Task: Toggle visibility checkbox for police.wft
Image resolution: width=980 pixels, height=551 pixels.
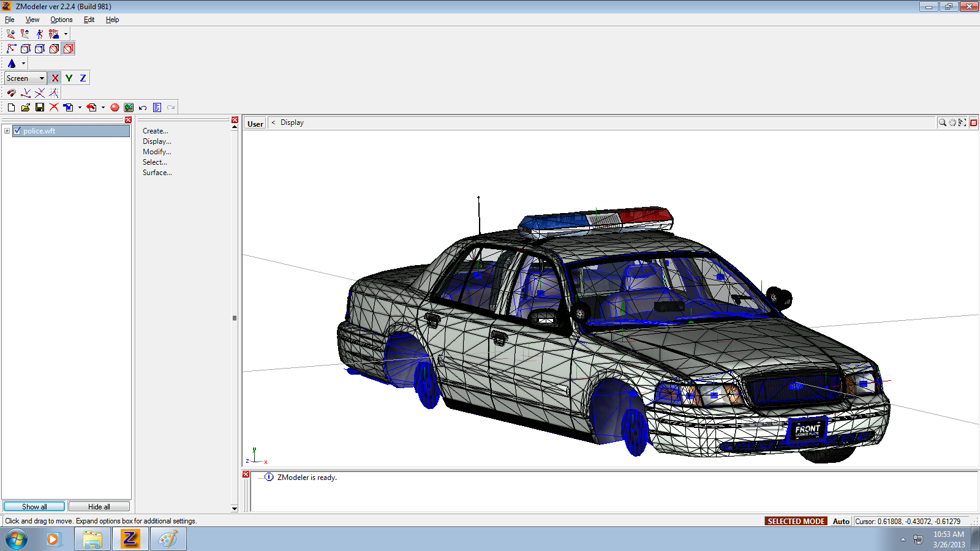Action: click(17, 131)
